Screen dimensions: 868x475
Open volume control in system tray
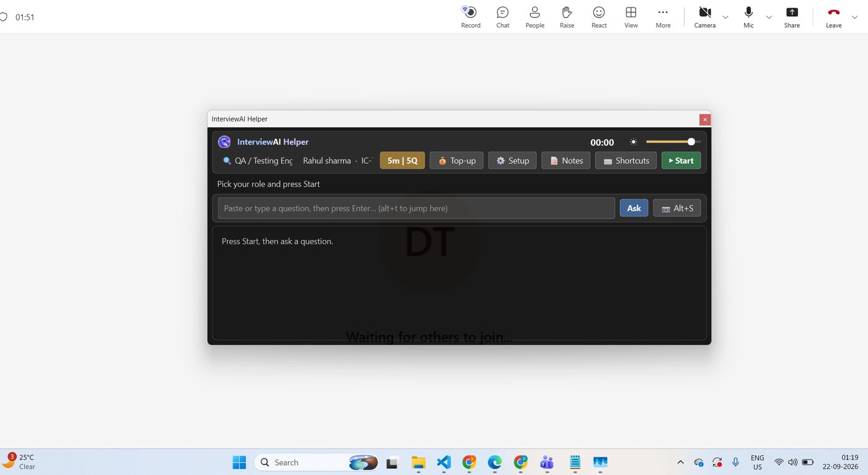(x=792, y=463)
